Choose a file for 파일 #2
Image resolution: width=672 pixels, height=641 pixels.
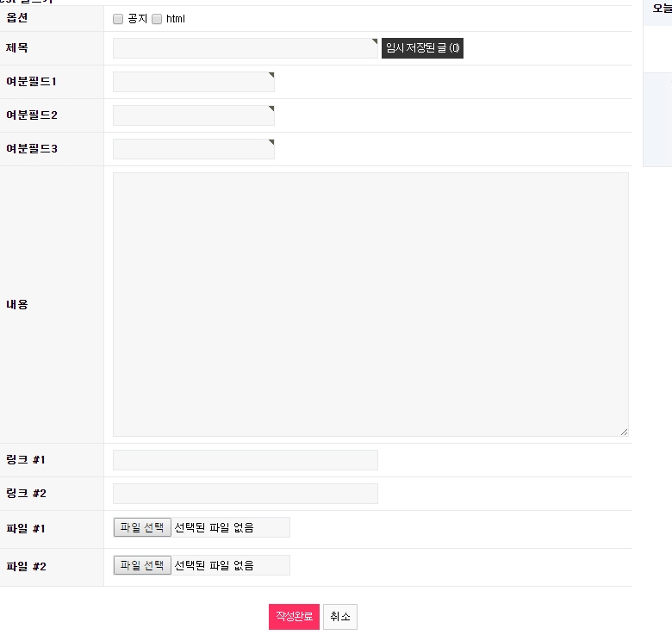[x=143, y=565]
